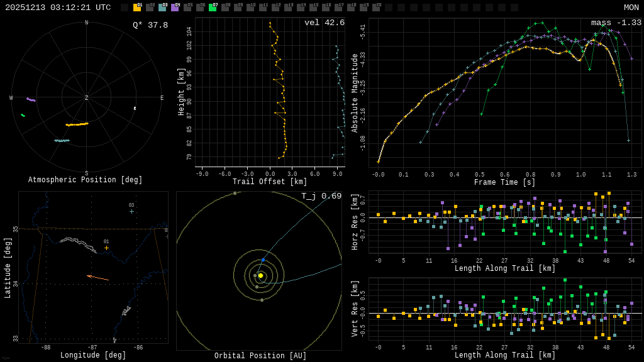Click the "T_j 0.69" Tisserand readout

click(321, 196)
